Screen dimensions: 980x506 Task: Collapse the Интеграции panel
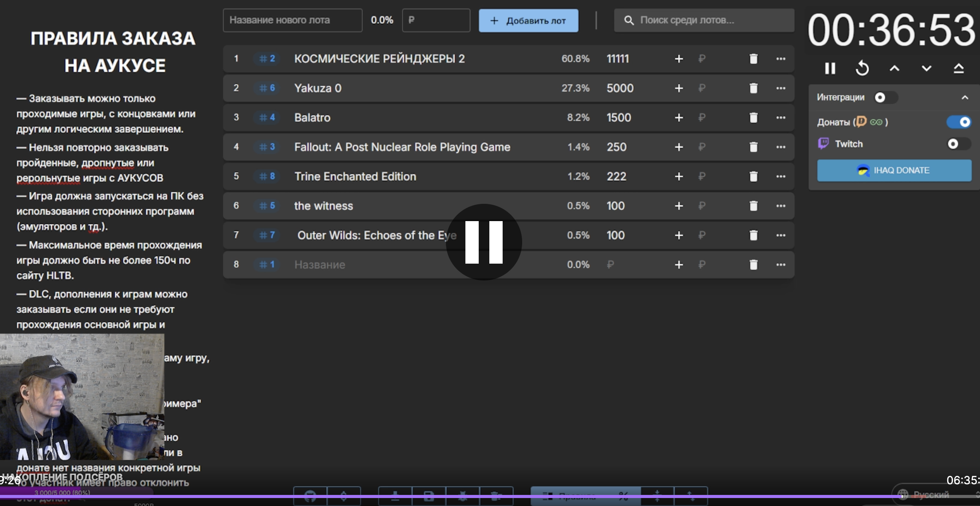pyautogui.click(x=965, y=97)
